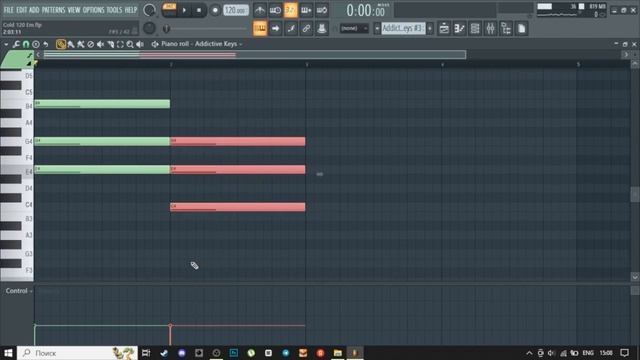
Task: Select the AddictLeys #3 pattern name field
Action: tap(403, 28)
